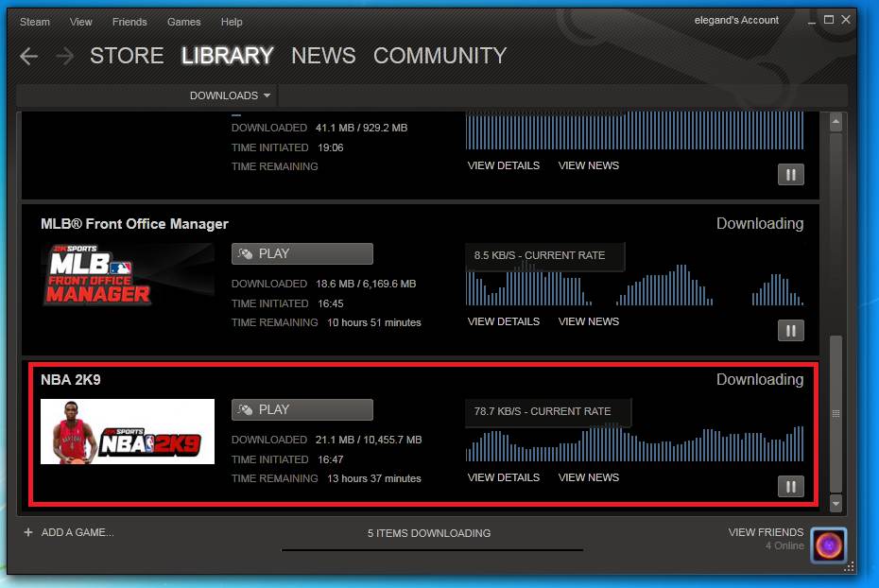Viewport: 879px width, 588px height.
Task: Click the scrollbar down arrow
Action: 836,503
